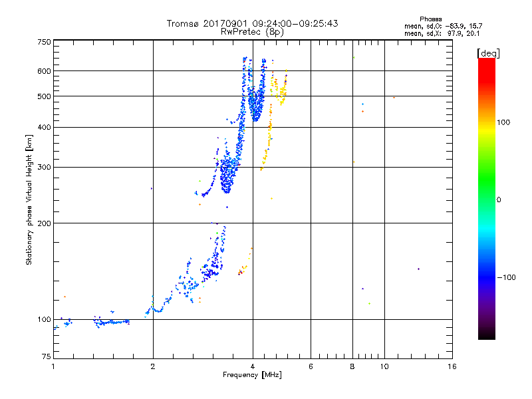
Task: Click the x-axis tick label '2'
Action: coord(153,366)
